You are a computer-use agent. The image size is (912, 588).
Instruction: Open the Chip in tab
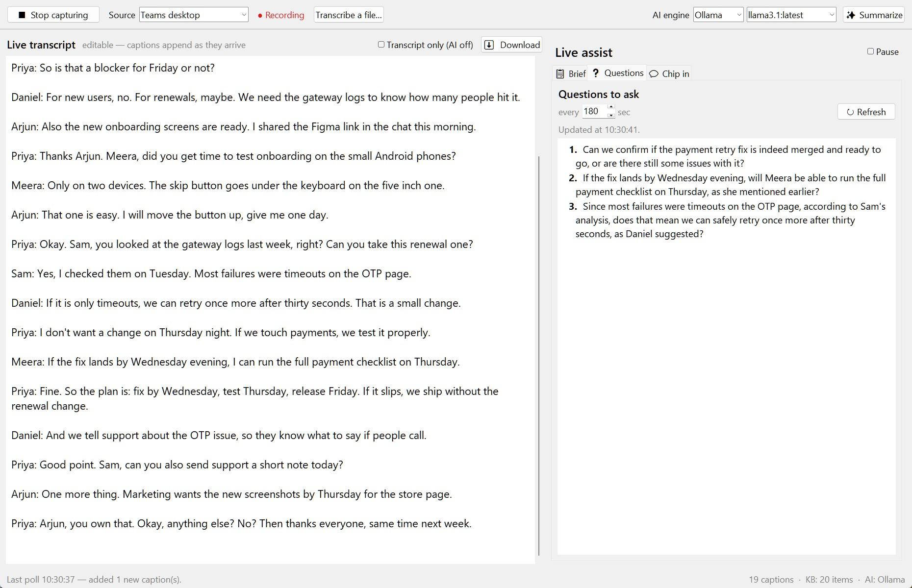pyautogui.click(x=669, y=73)
